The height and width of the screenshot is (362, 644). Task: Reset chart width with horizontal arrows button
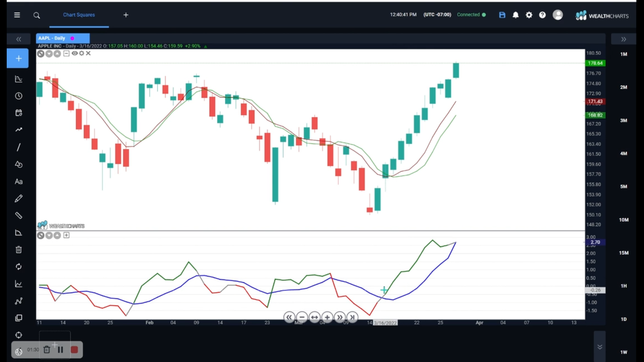(x=315, y=317)
